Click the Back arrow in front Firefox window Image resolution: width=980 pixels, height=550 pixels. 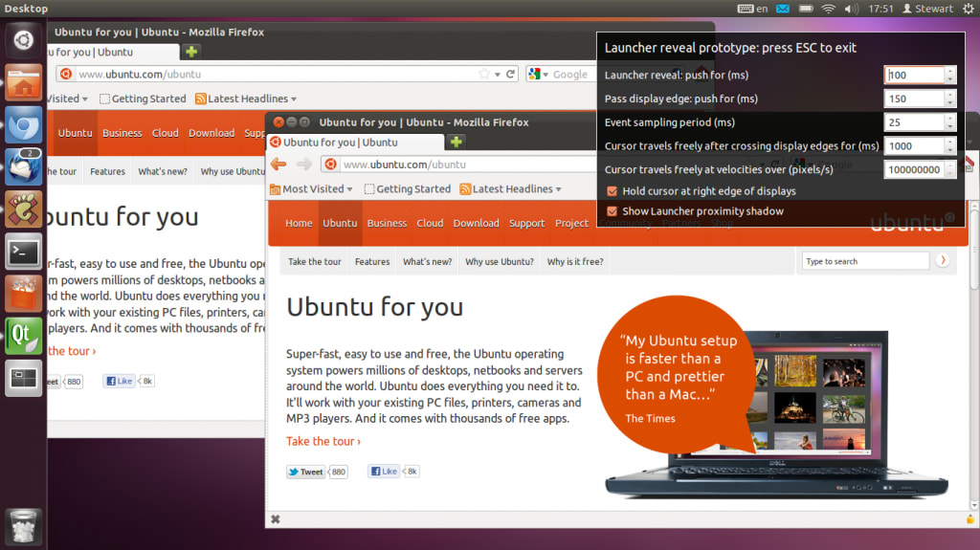[x=278, y=165]
